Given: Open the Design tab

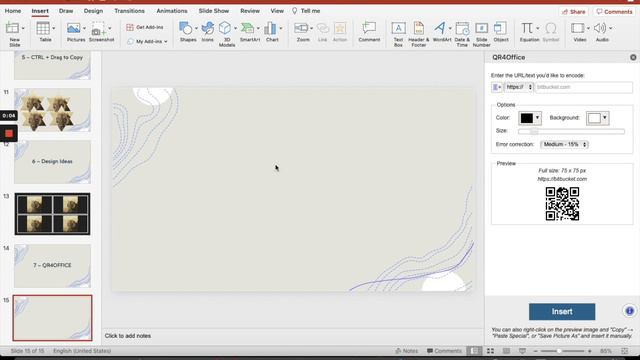Looking at the screenshot, I should click(x=93, y=11).
